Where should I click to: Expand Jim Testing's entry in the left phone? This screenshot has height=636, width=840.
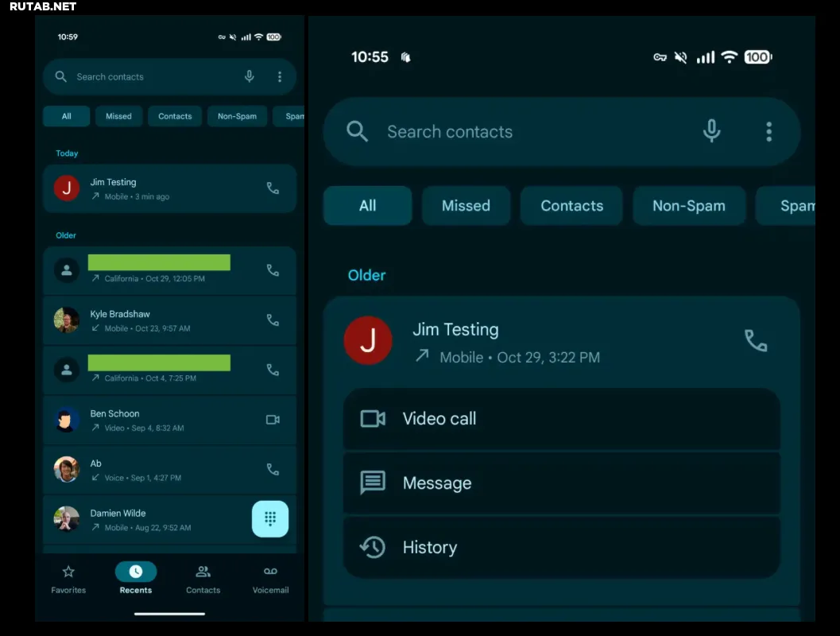(x=169, y=188)
